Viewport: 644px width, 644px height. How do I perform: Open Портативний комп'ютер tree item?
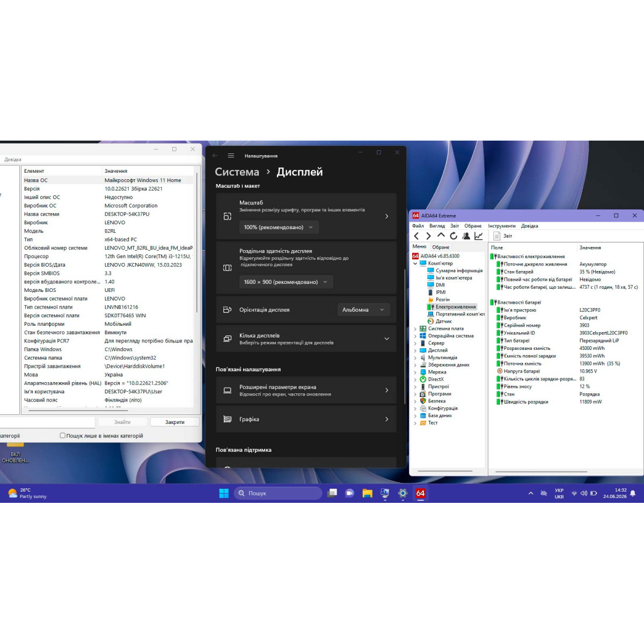456,314
